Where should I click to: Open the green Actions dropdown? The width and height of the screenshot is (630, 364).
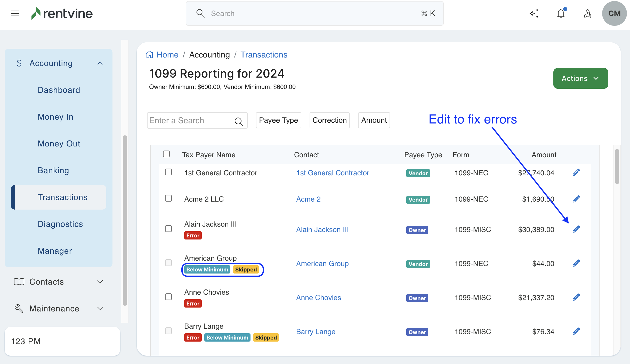[x=580, y=78]
